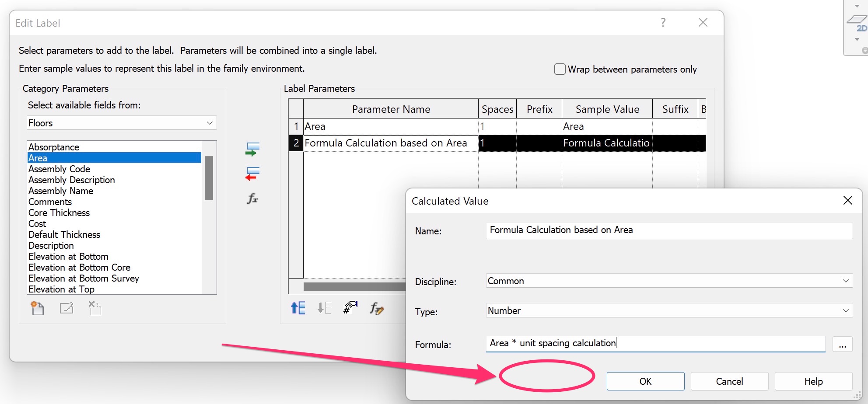
Task: Move label parameter down in order
Action: click(323, 308)
